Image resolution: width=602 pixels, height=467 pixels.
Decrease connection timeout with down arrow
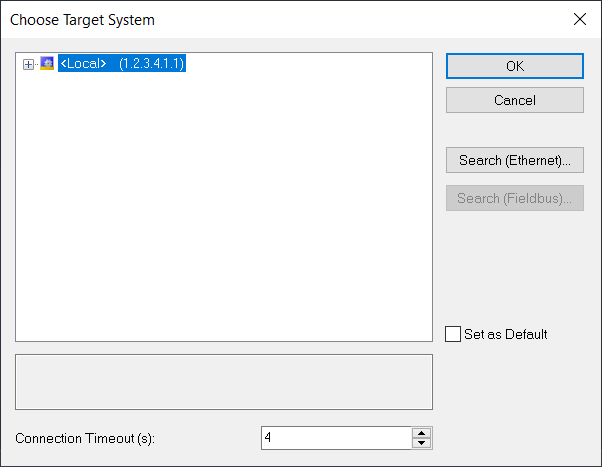[x=422, y=443]
